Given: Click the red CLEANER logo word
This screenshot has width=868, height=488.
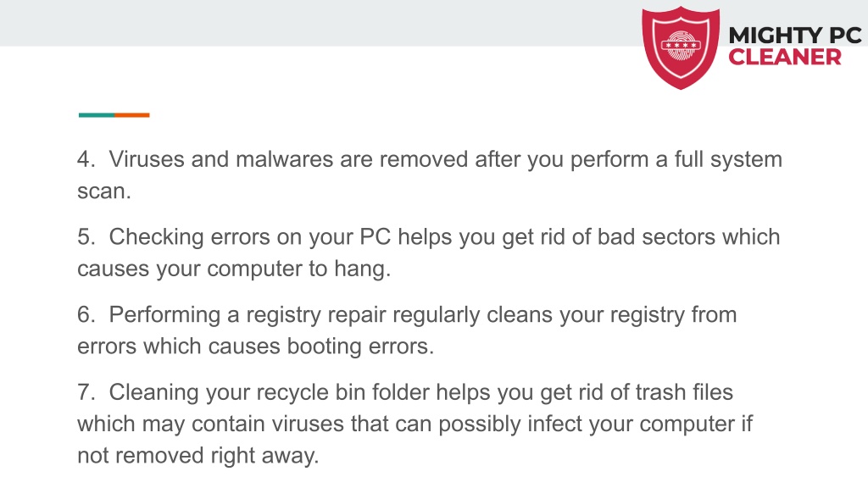Looking at the screenshot, I should coord(784,57).
